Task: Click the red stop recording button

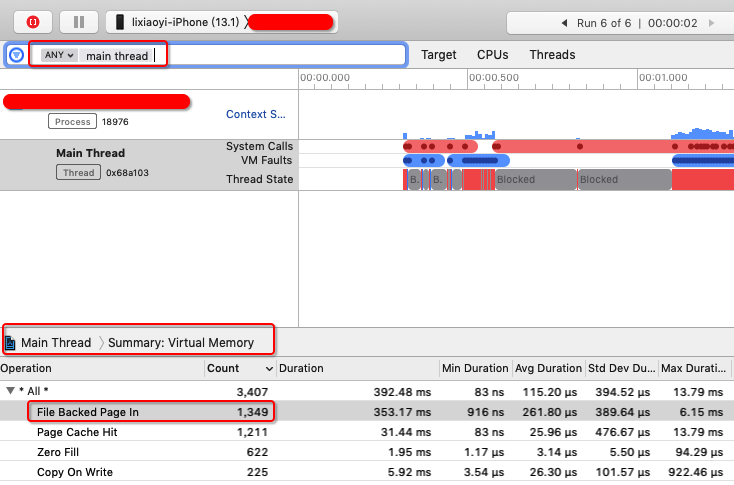Action: [33, 22]
